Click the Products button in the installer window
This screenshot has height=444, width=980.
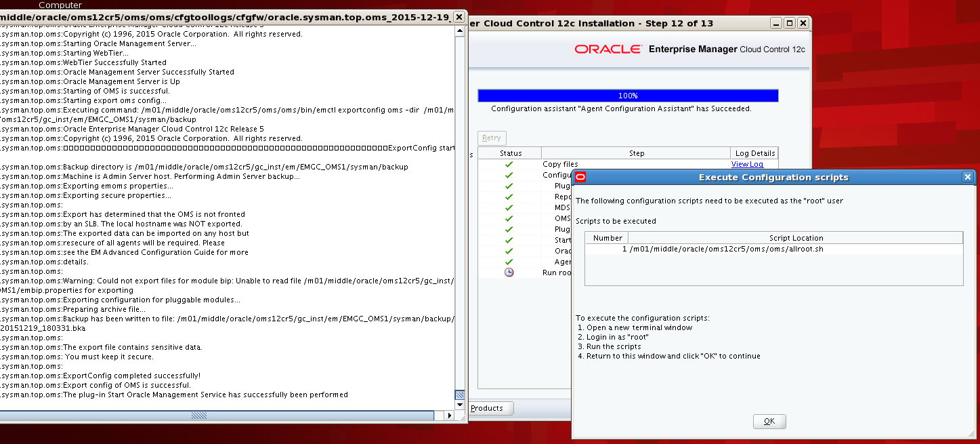(x=490, y=408)
